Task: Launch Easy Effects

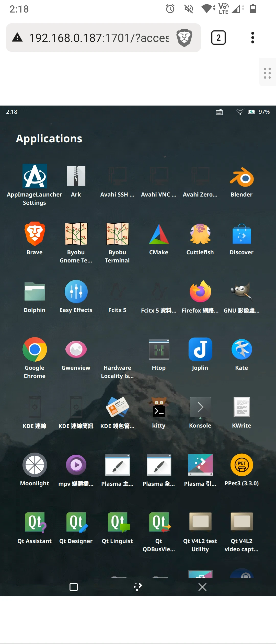Action: (76, 296)
